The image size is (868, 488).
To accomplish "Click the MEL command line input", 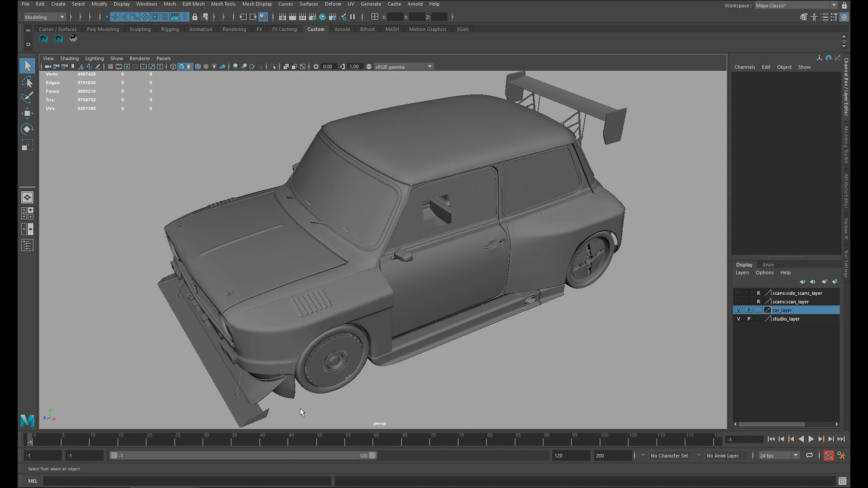I will tap(187, 481).
